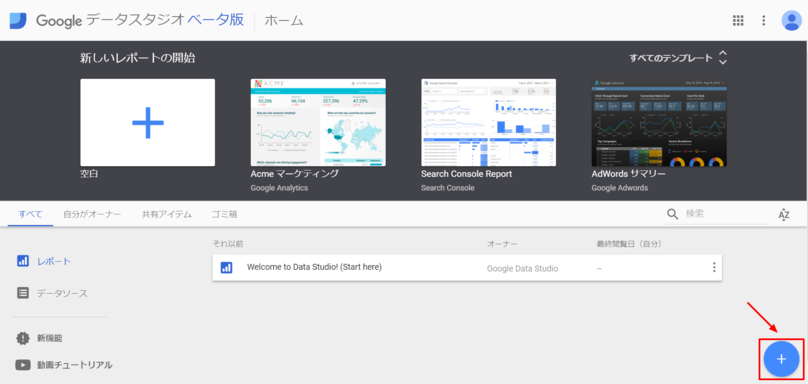
Task: Click Google Adwords source label
Action: click(619, 188)
